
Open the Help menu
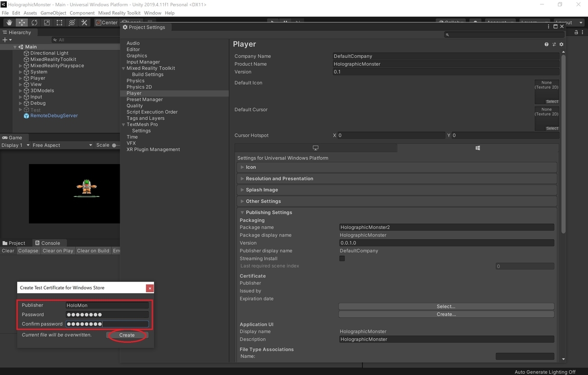tap(170, 13)
